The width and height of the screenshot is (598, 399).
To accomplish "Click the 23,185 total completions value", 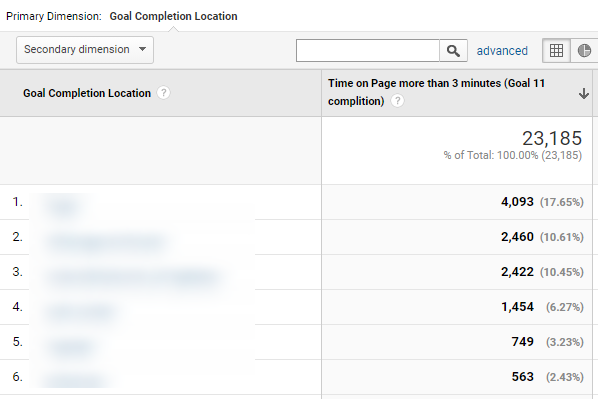I will click(x=552, y=138).
